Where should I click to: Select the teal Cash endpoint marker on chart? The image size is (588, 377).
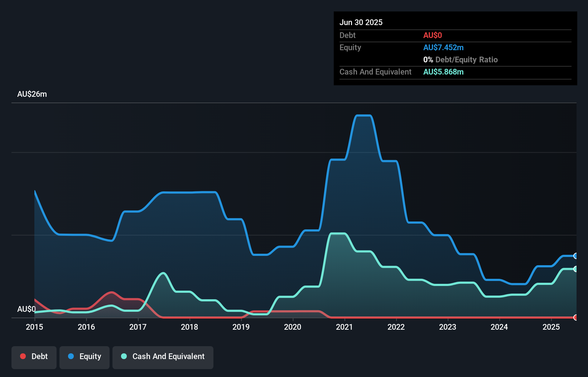click(575, 269)
